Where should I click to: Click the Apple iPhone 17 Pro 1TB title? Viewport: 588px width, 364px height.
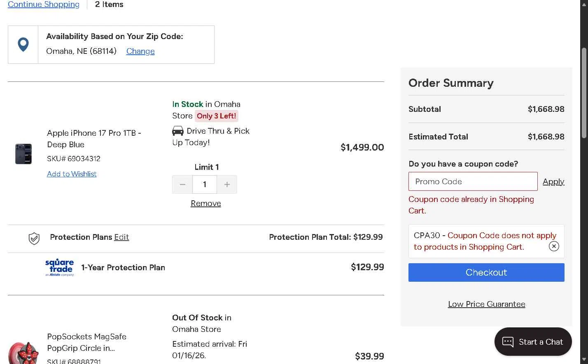click(94, 139)
